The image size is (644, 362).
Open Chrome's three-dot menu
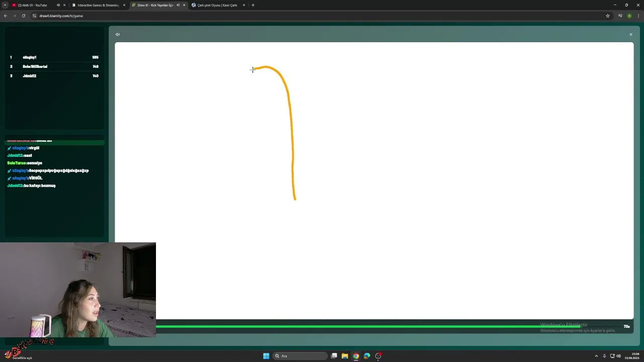point(638,16)
